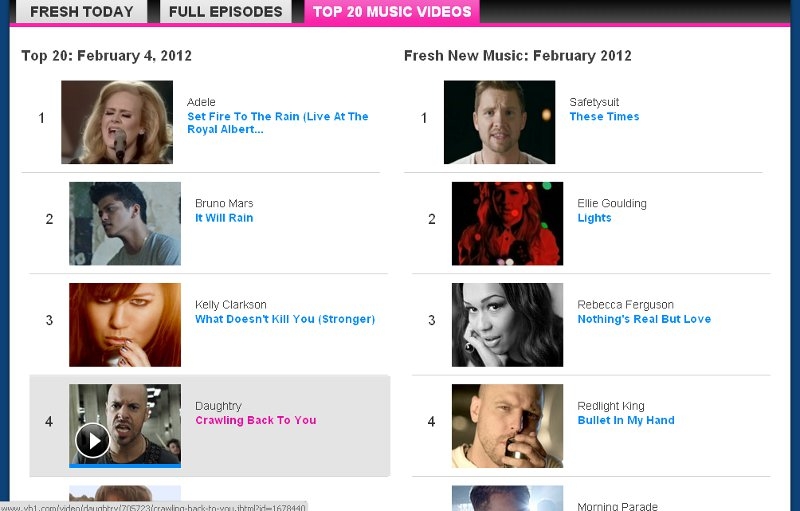Open the Fresh Today tab
Image resolution: width=800 pixels, height=511 pixels.
pyautogui.click(x=82, y=11)
